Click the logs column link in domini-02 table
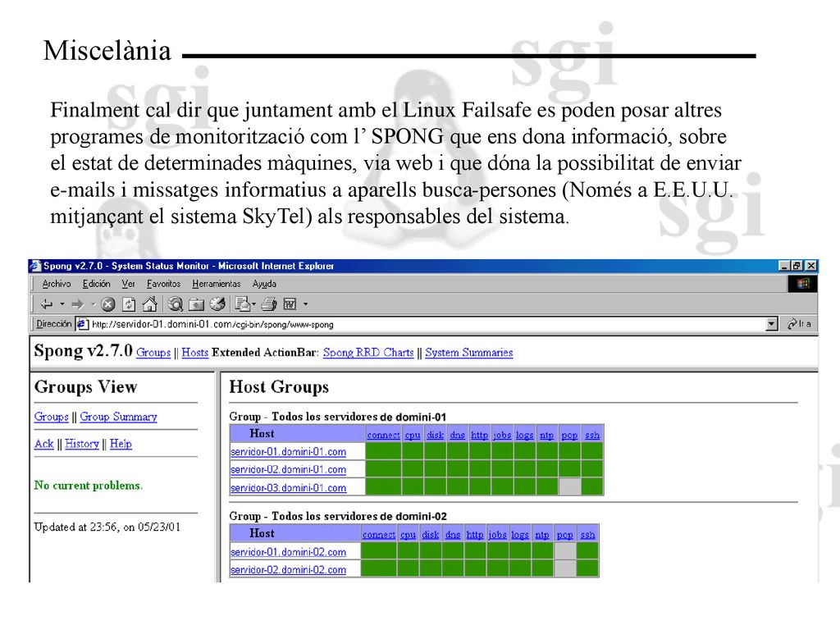This screenshot has height=630, width=840. 519,535
